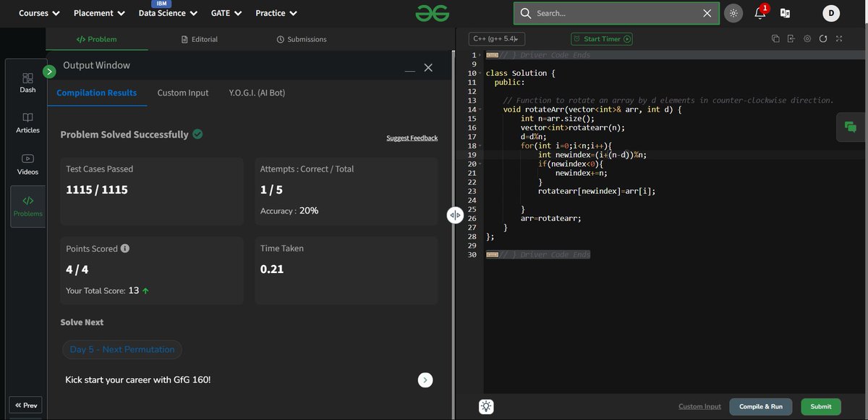This screenshot has width=868, height=420.
Task: Click line 19 in the code editor
Action: (675, 155)
